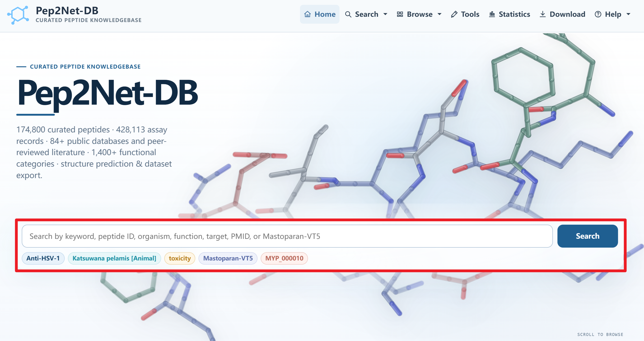Open the Browse navigation menu
Image resolution: width=644 pixels, height=341 pixels.
419,14
